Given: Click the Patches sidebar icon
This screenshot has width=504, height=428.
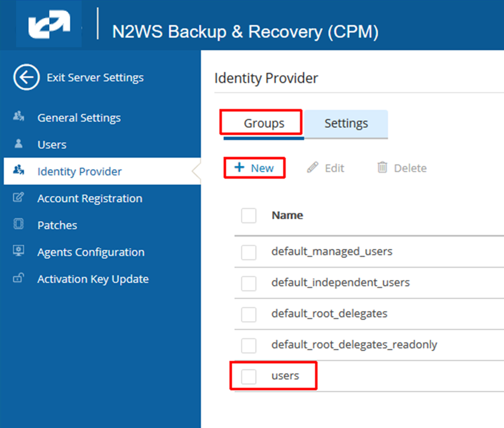Looking at the screenshot, I should pos(18,224).
